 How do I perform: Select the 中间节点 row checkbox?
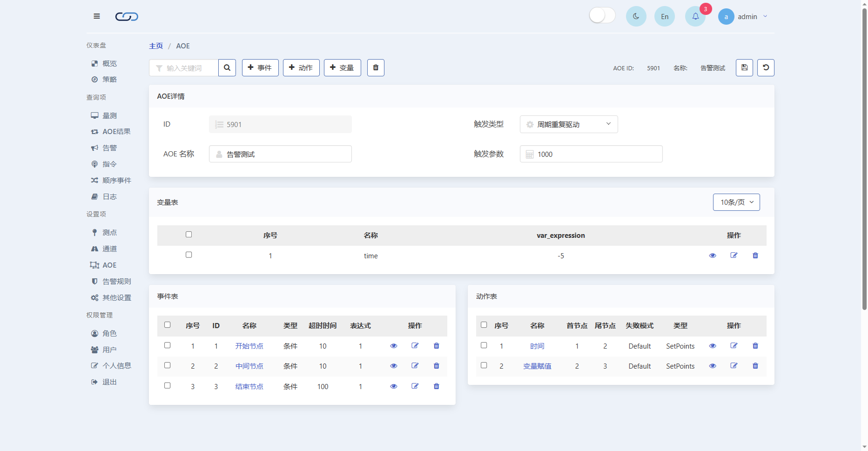point(168,365)
